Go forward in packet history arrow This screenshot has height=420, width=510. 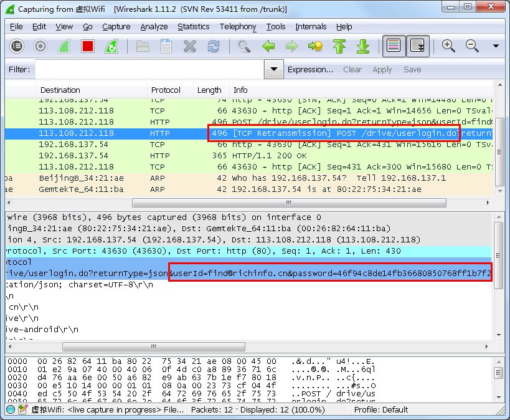pos(292,46)
